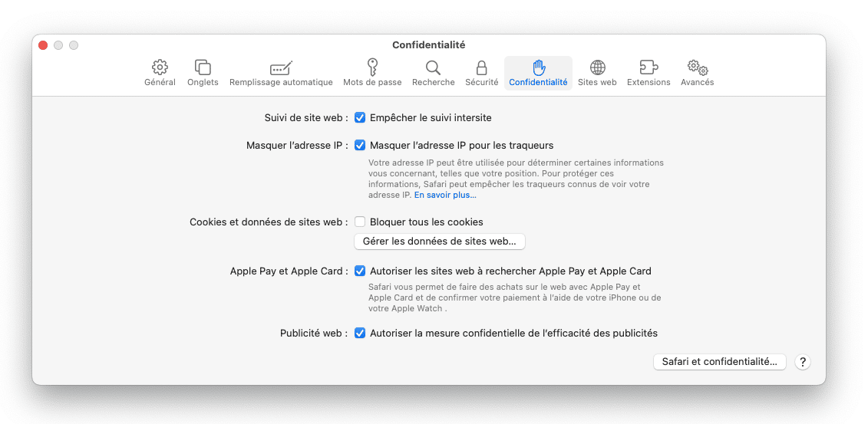This screenshot has height=424, width=868.
Task: Select the Recherche magnifier icon
Action: tap(433, 68)
